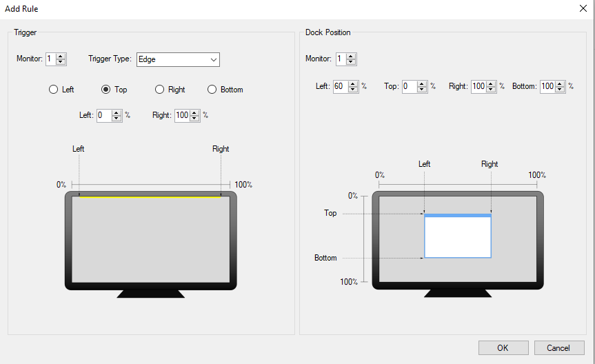The height and width of the screenshot is (364, 595).
Task: Open the Trigger Type dropdown
Action: pos(178,59)
